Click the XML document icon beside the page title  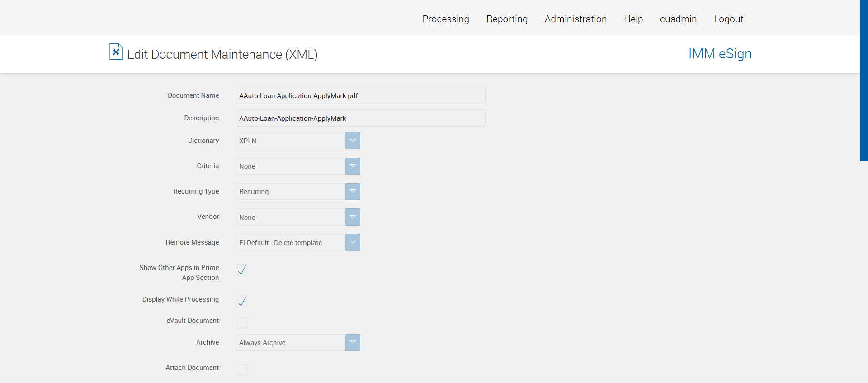116,52
